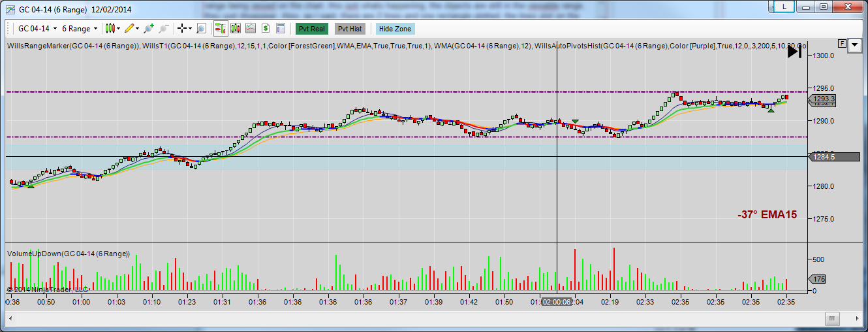Click the 1280.0 price axis label
Viewport: 868px width, 332px height.
tap(824, 186)
